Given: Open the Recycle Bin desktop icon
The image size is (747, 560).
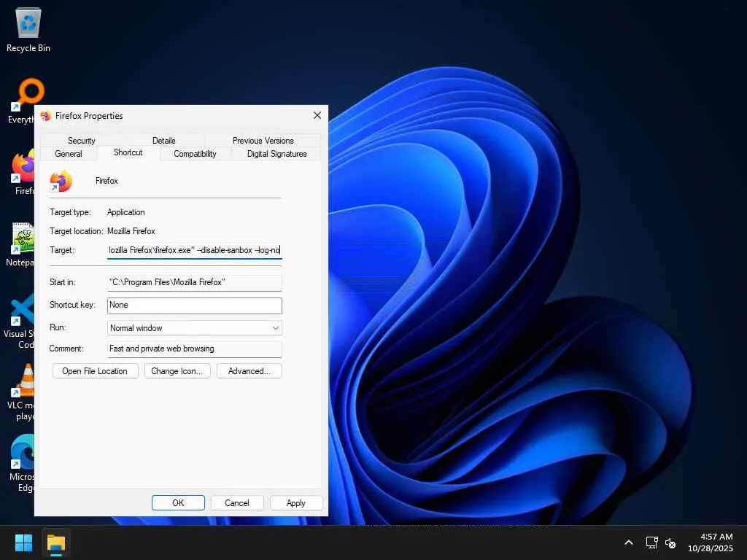Looking at the screenshot, I should 28,29.
